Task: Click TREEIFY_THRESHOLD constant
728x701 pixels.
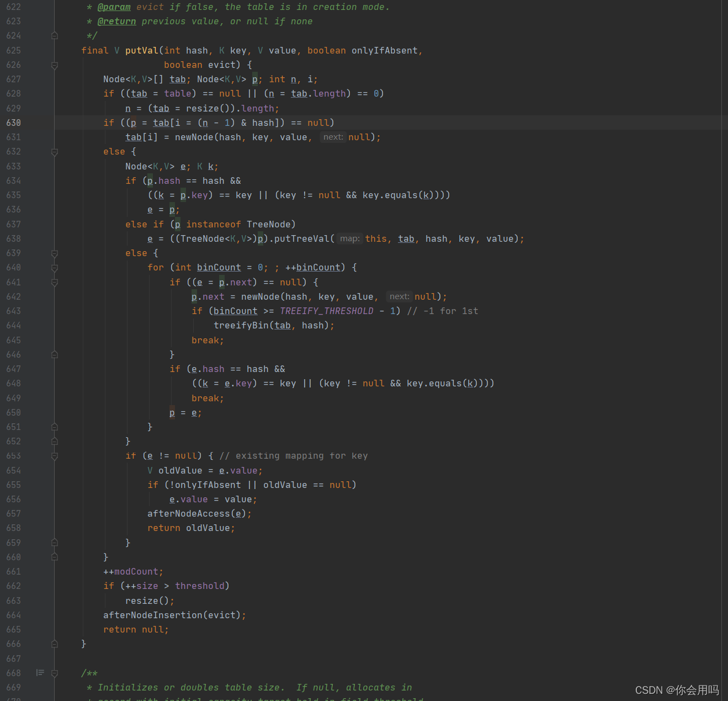Action: click(x=327, y=311)
